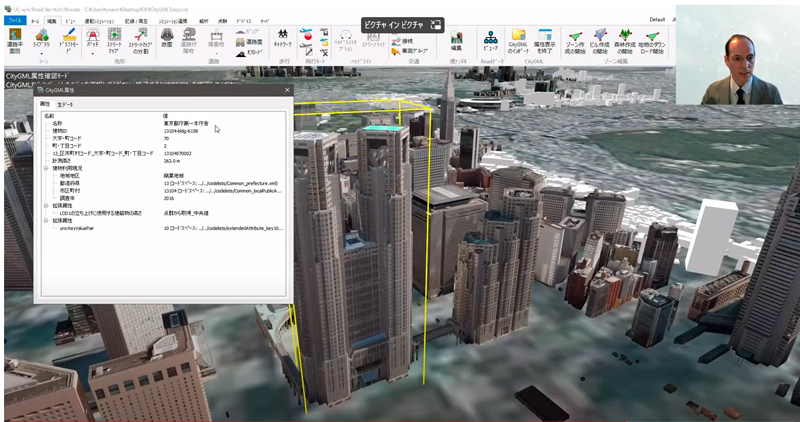Open the ファイル file menu

(13, 20)
